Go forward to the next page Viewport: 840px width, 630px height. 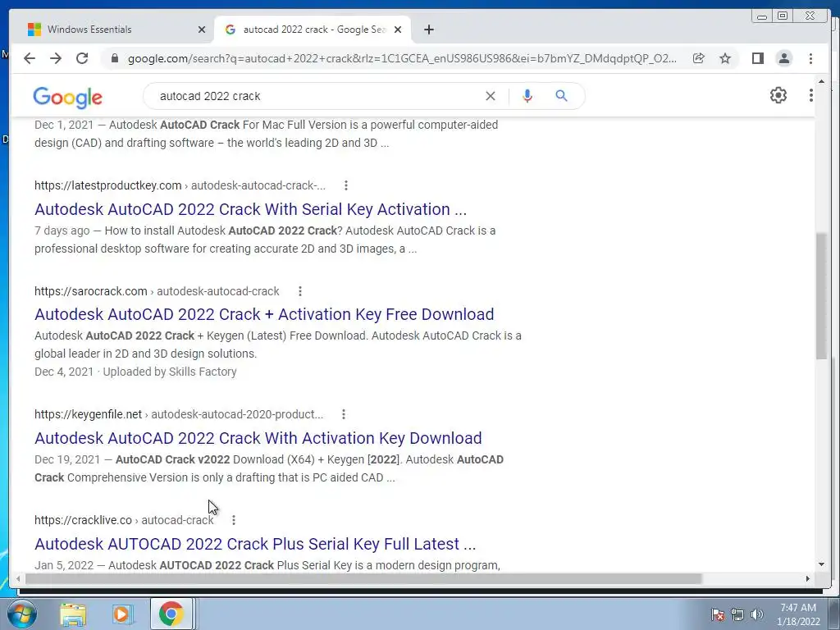point(56,58)
